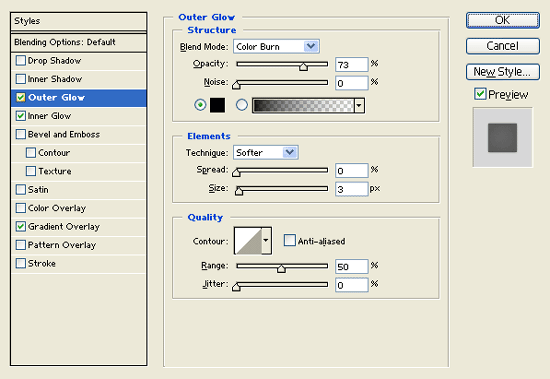Screen dimensions: 550x379
Task: Uncheck the Gradient Overlay checkbox
Action: pos(21,226)
